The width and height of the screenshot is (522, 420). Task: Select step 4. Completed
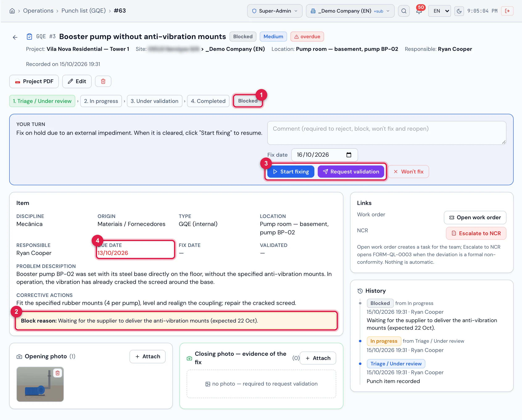pyautogui.click(x=208, y=101)
